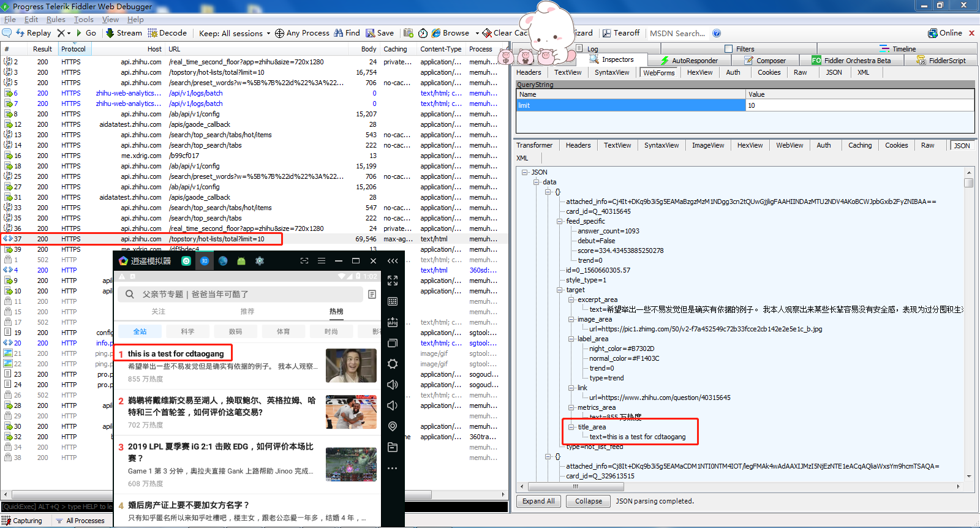The width and height of the screenshot is (980, 528).
Task: Open Find sessions binoculars button
Action: coord(347,33)
